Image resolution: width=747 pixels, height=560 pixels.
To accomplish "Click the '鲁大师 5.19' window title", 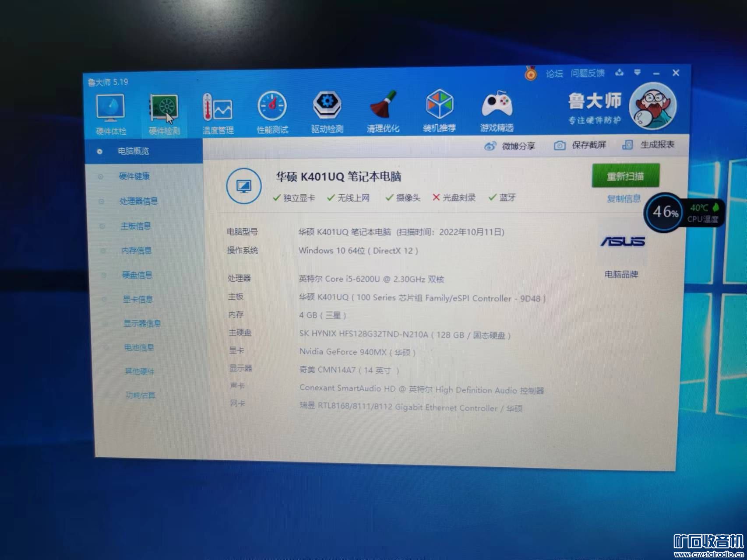I will coord(108,82).
